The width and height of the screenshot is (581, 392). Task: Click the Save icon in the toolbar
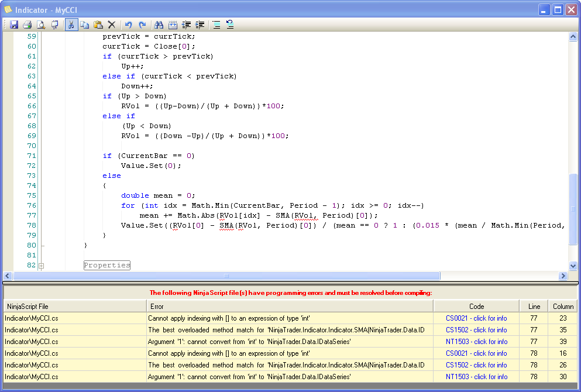click(14, 25)
